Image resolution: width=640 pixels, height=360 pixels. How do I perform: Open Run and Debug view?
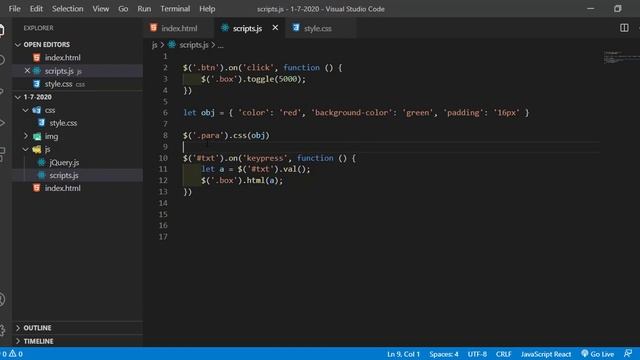2,122
